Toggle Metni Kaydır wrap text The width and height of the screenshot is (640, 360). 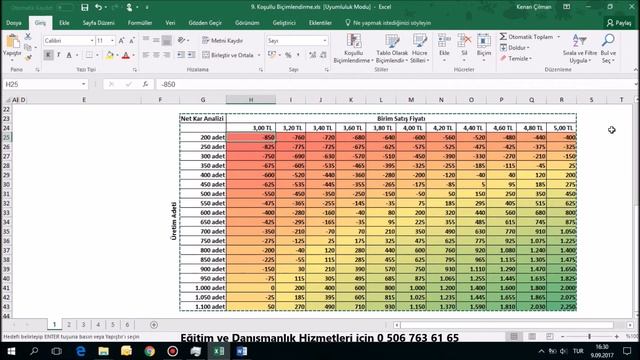point(222,40)
